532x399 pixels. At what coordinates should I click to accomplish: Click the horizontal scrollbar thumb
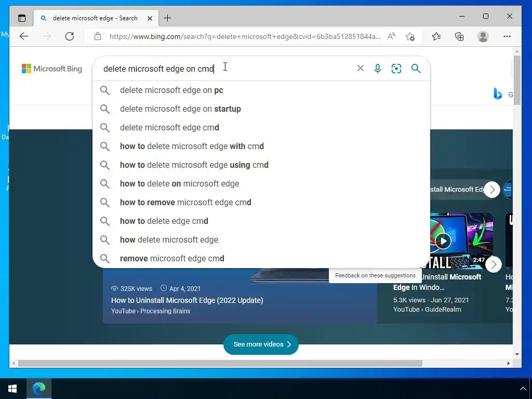pyautogui.click(x=220, y=363)
